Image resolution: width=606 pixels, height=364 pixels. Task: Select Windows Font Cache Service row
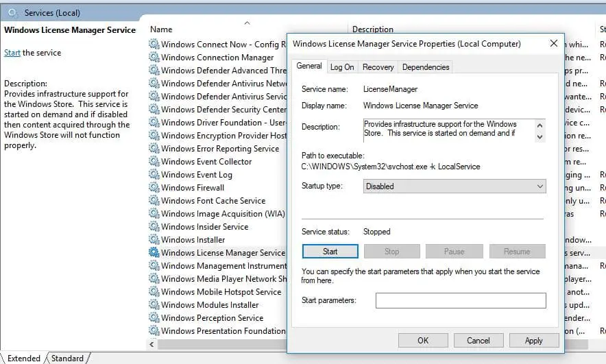(x=213, y=201)
